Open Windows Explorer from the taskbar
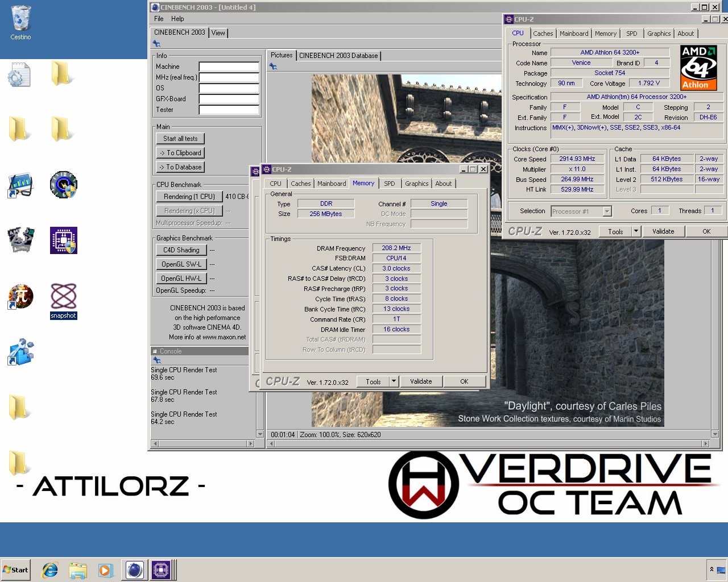 tap(78, 570)
